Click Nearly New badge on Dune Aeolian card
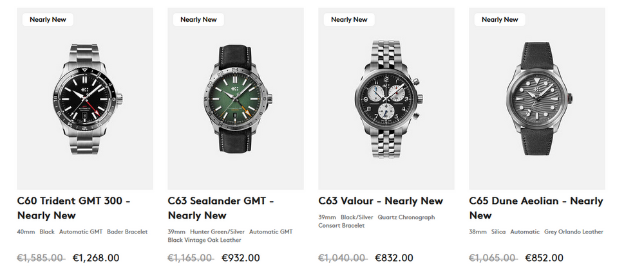The height and width of the screenshot is (272, 644). (x=500, y=20)
